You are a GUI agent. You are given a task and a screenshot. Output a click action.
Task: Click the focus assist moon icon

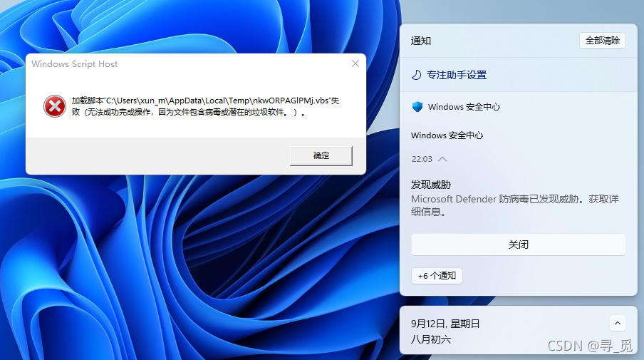[x=417, y=75]
